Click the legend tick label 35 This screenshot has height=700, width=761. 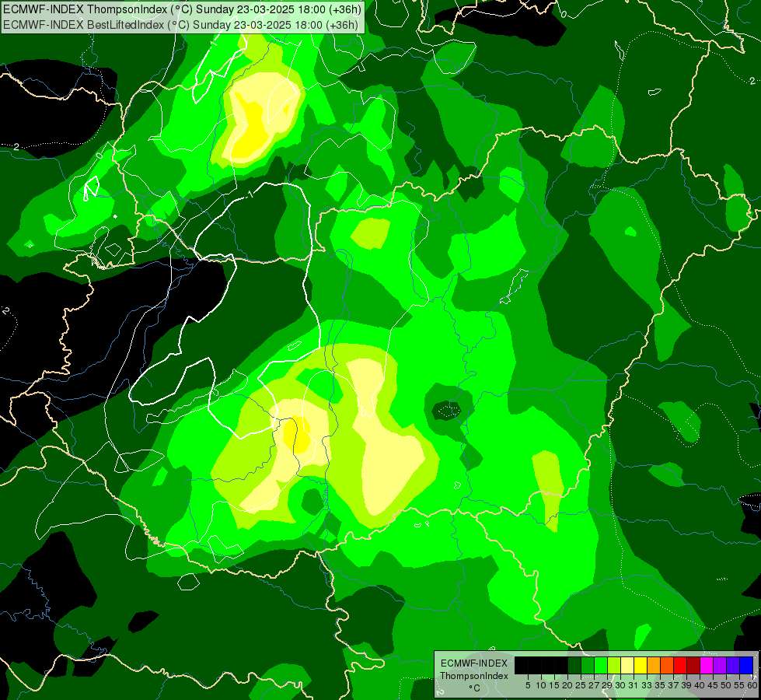[x=660, y=685]
